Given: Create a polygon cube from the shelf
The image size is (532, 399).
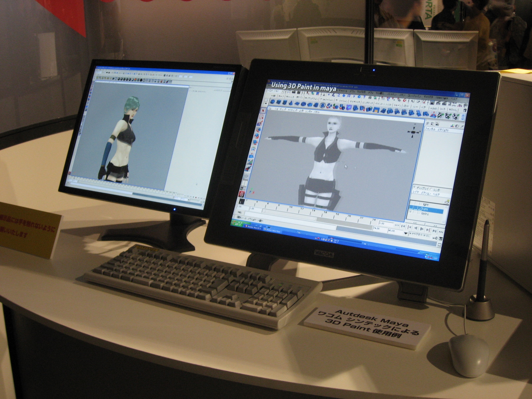Looking at the screenshot, I should pos(279,102).
